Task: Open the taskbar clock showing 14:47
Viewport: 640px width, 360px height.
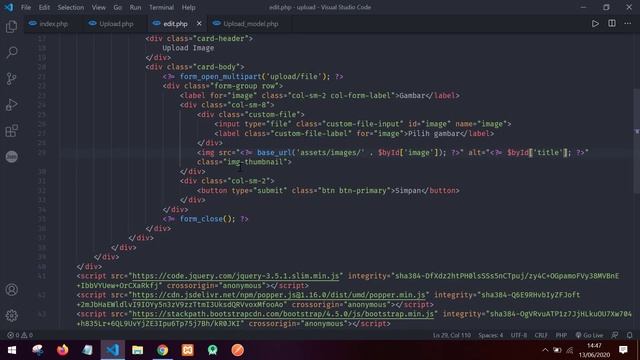Action: tap(594, 350)
